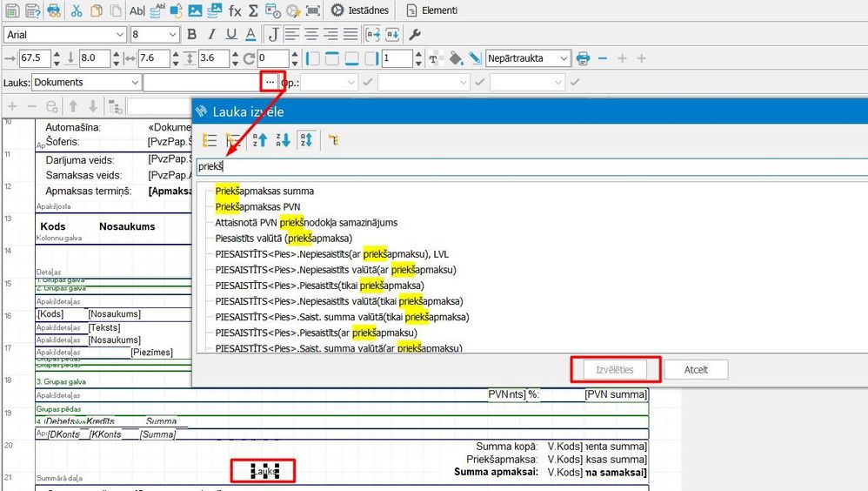This screenshot has width=868, height=491.
Task: Toggle bold formatting
Action: click(x=191, y=34)
